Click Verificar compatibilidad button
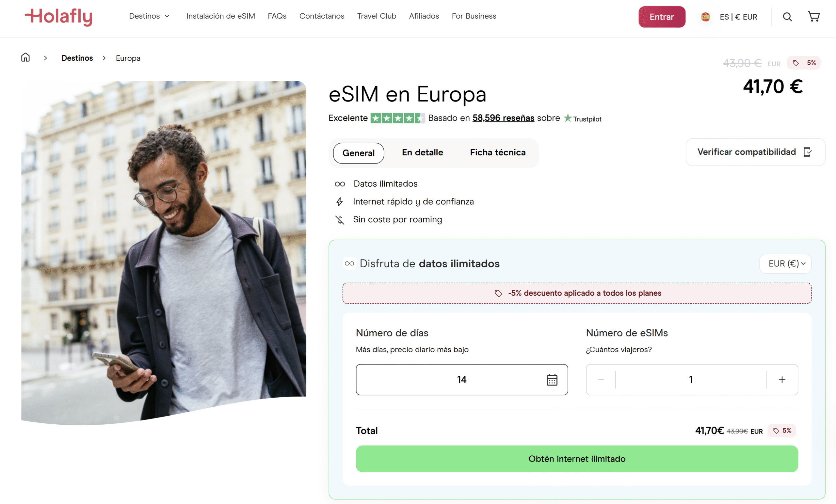 pyautogui.click(x=755, y=152)
